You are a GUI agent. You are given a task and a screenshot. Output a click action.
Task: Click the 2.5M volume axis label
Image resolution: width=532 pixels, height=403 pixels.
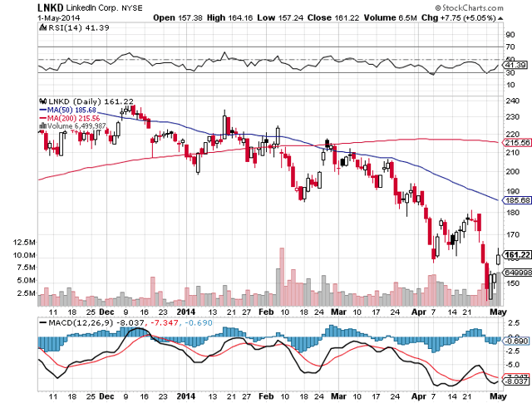pos(26,292)
